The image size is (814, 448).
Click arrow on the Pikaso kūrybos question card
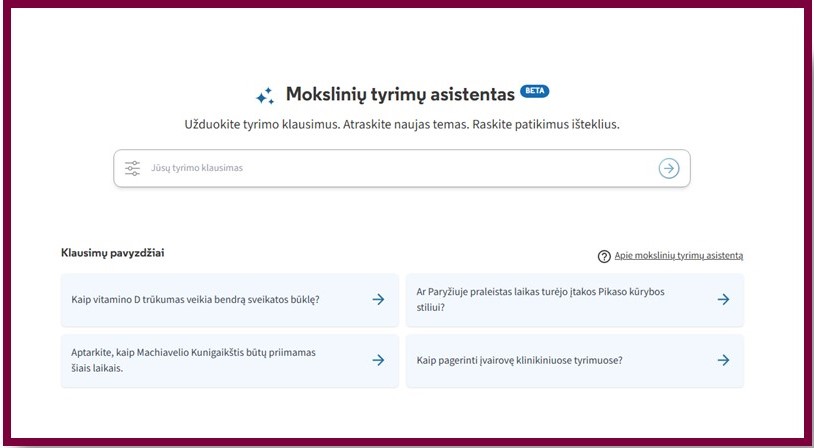723,299
